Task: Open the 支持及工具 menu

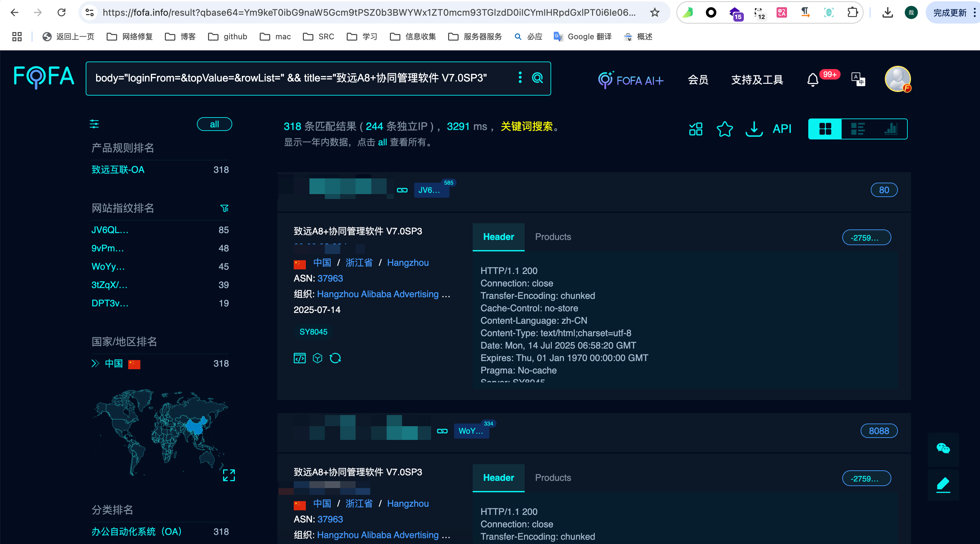Action: (757, 80)
